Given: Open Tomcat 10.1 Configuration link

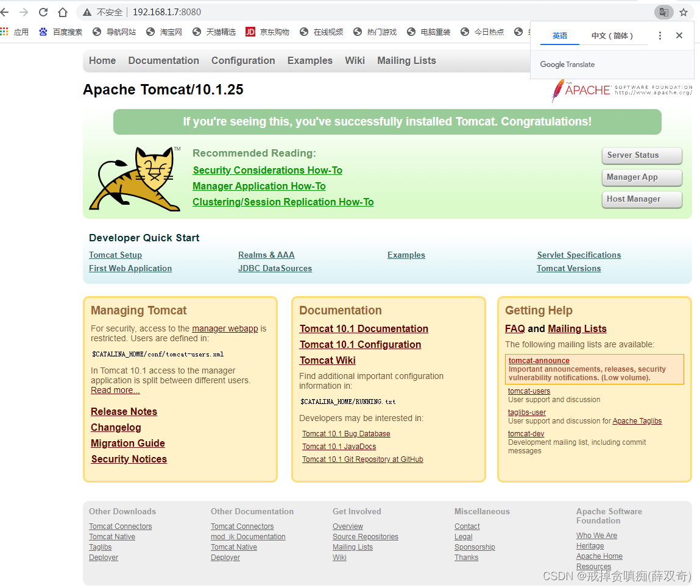Looking at the screenshot, I should click(x=360, y=345).
